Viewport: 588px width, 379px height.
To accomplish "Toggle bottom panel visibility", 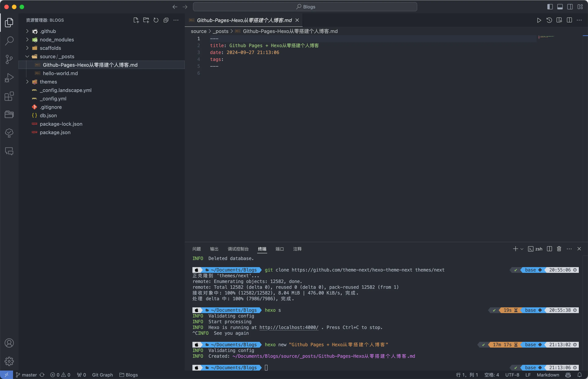I will coord(560,7).
